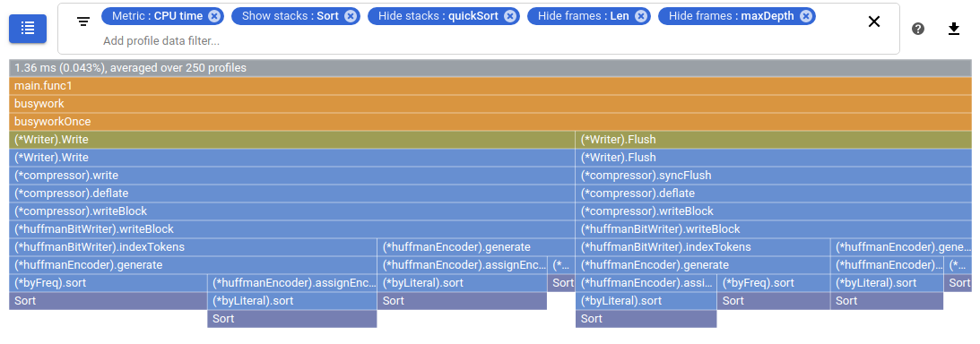Remove the Show stacks Sort chip
This screenshot has width=980, height=344.
tap(351, 16)
